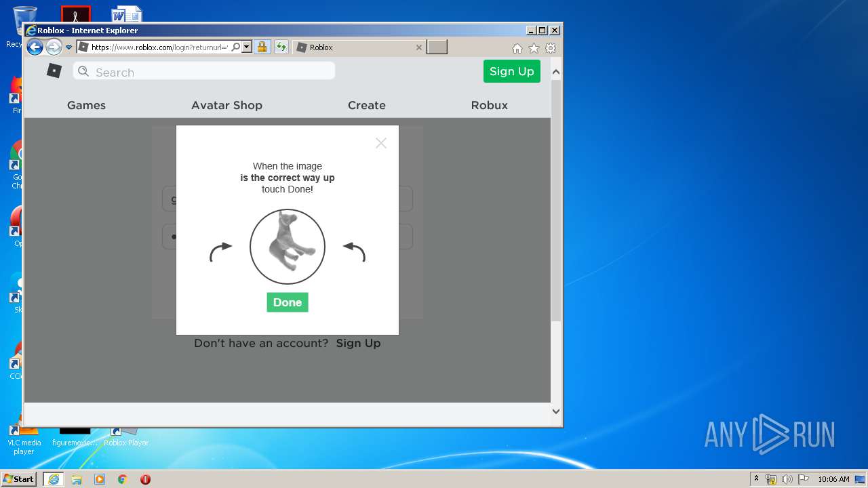Click the page scrollbar up arrow
The height and width of the screenshot is (488, 868).
tap(556, 72)
